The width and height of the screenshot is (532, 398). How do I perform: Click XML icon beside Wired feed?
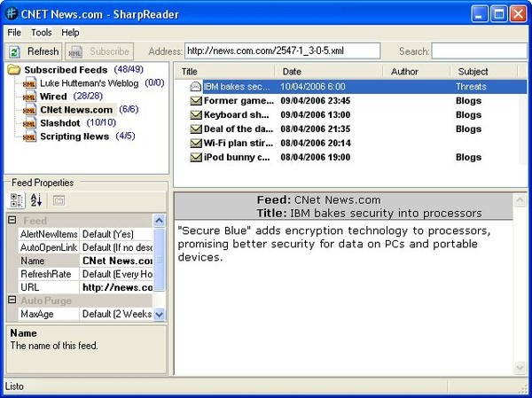[x=29, y=97]
